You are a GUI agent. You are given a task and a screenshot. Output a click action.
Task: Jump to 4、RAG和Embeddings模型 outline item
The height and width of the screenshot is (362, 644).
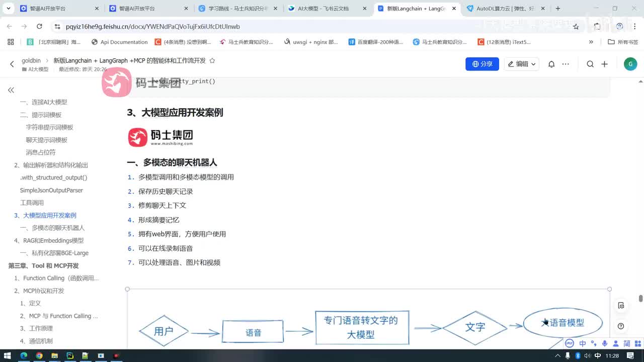point(49,240)
